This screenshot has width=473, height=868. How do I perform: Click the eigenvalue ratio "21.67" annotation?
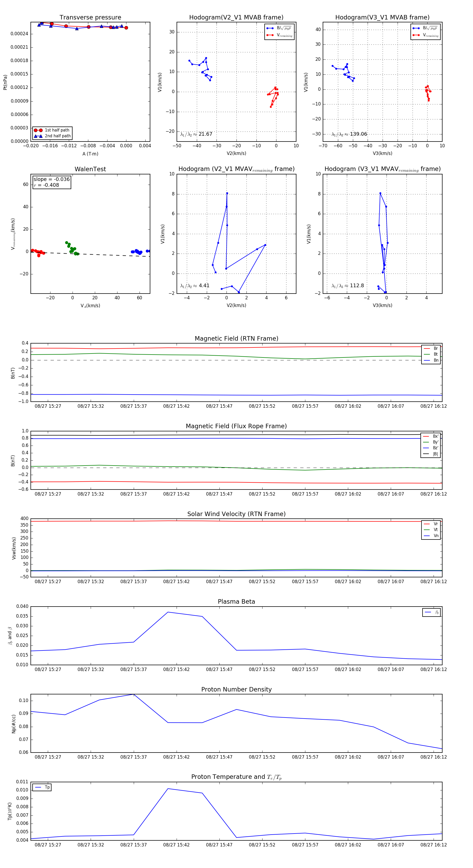[x=196, y=134]
